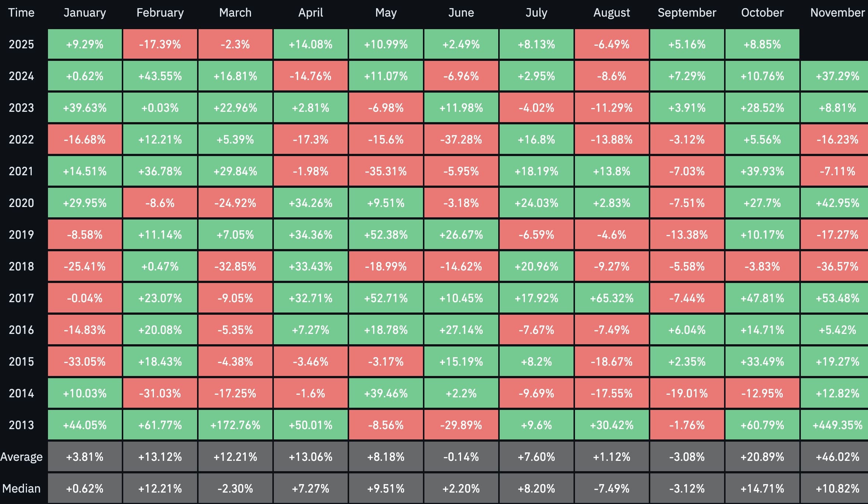Screen dimensions: 868x504
Task: Select the Median row label
Action: point(21,489)
